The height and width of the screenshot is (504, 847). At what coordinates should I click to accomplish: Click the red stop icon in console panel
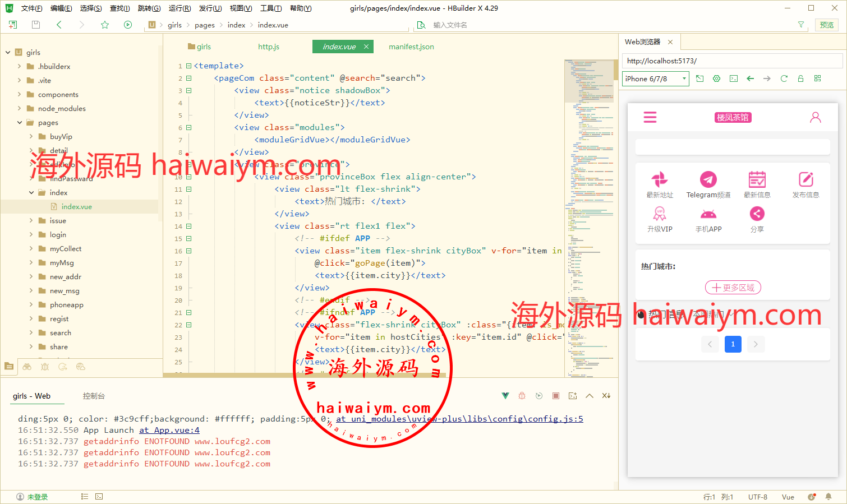(x=556, y=396)
